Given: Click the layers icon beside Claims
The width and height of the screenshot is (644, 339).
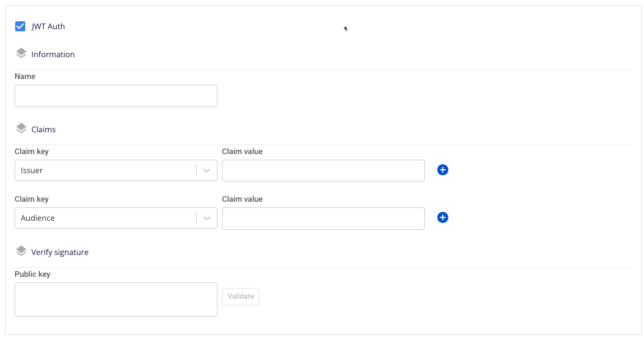Looking at the screenshot, I should 21,128.
